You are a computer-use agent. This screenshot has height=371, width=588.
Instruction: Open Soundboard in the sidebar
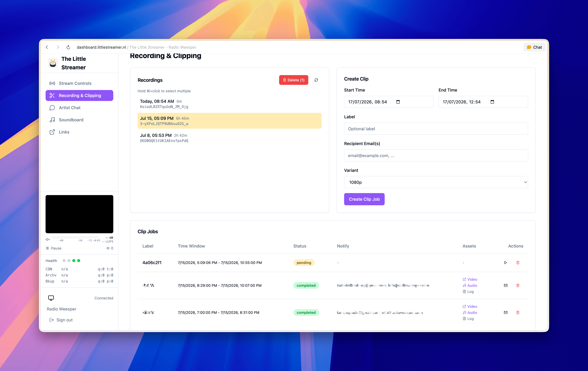pos(79,120)
